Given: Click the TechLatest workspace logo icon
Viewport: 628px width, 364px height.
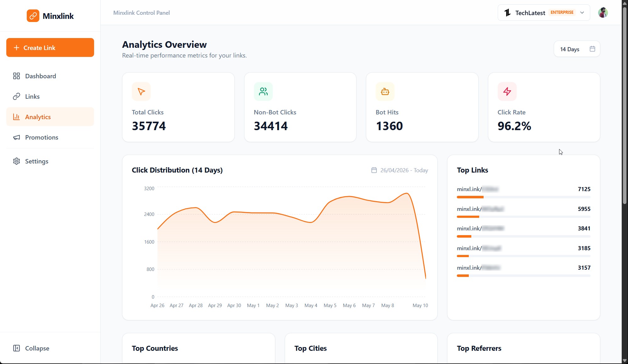Looking at the screenshot, I should tap(507, 13).
